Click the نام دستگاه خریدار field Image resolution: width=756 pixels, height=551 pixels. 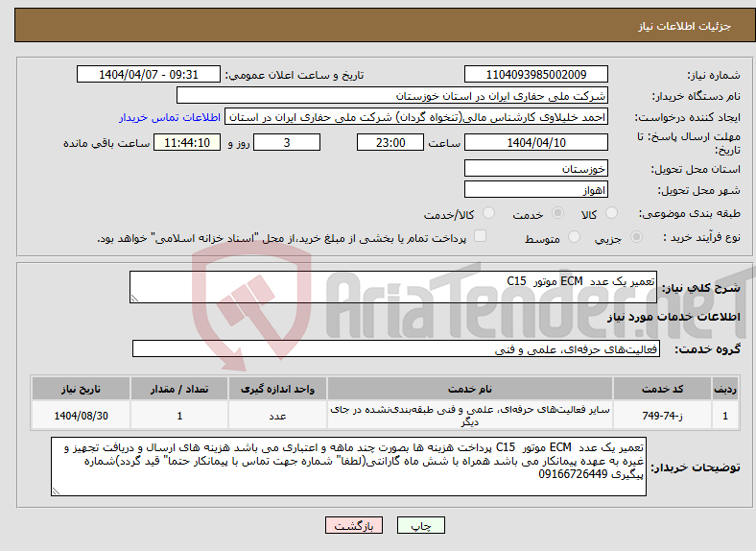click(x=392, y=96)
